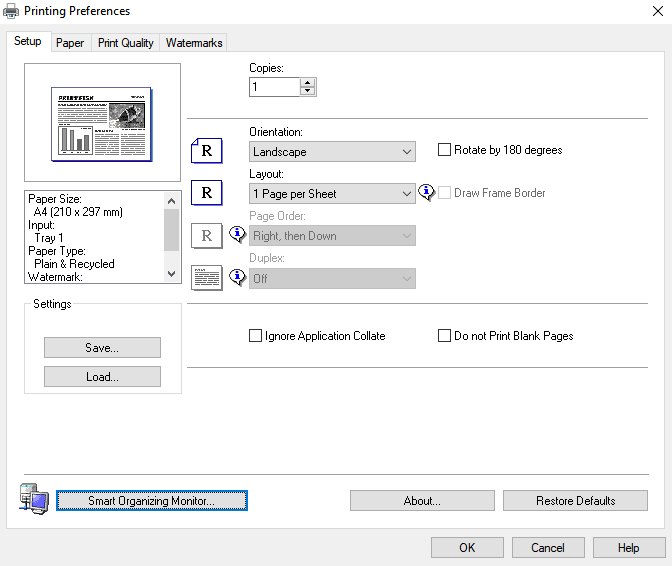Click info icon beside Layout dropdown
The image size is (672, 566).
pos(426,193)
